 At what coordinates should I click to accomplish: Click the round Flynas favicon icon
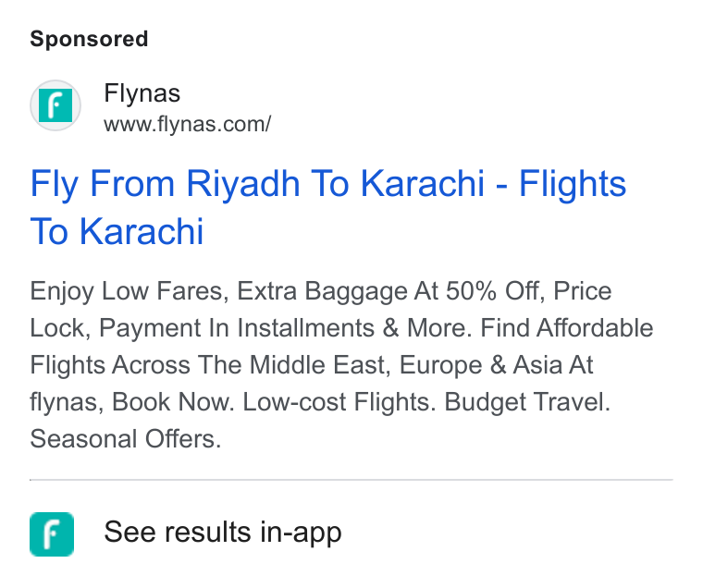(x=55, y=105)
